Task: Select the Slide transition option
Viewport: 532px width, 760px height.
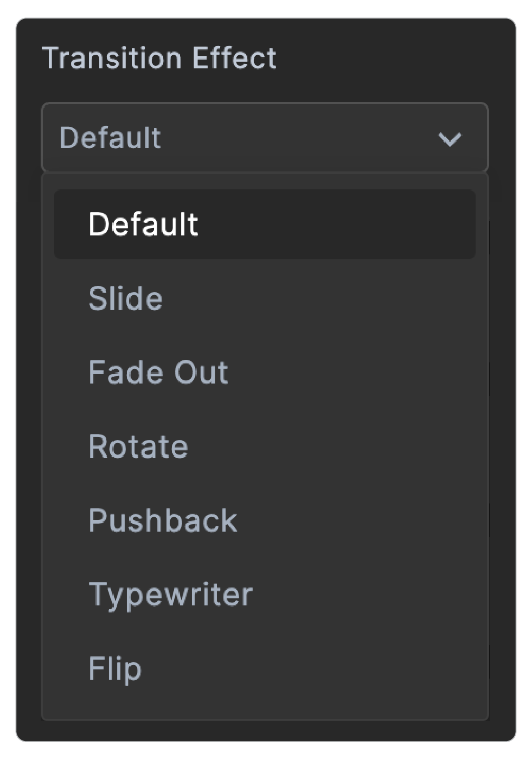Action: (x=125, y=298)
